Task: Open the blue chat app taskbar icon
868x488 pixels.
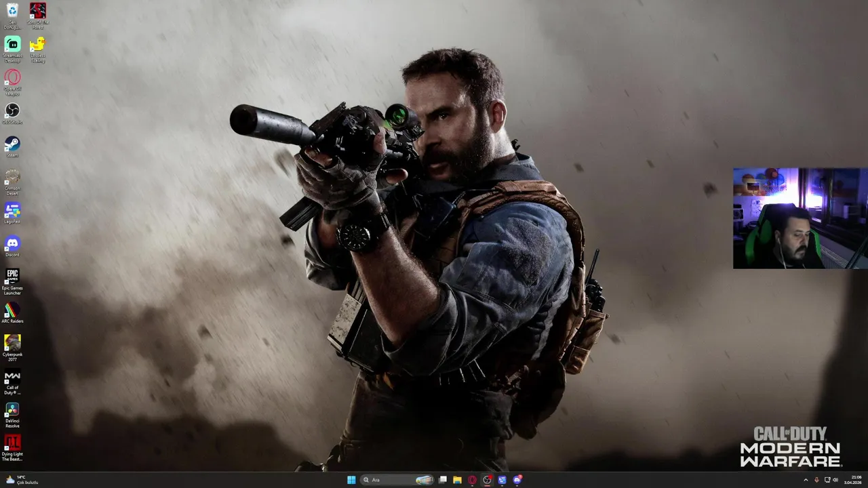Action: (x=502, y=480)
